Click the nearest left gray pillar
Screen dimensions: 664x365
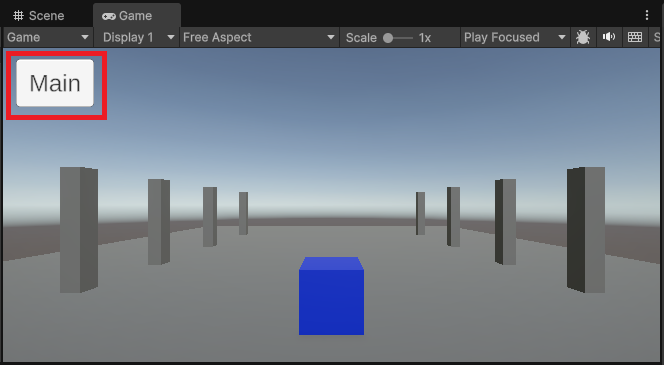[x=79, y=230]
